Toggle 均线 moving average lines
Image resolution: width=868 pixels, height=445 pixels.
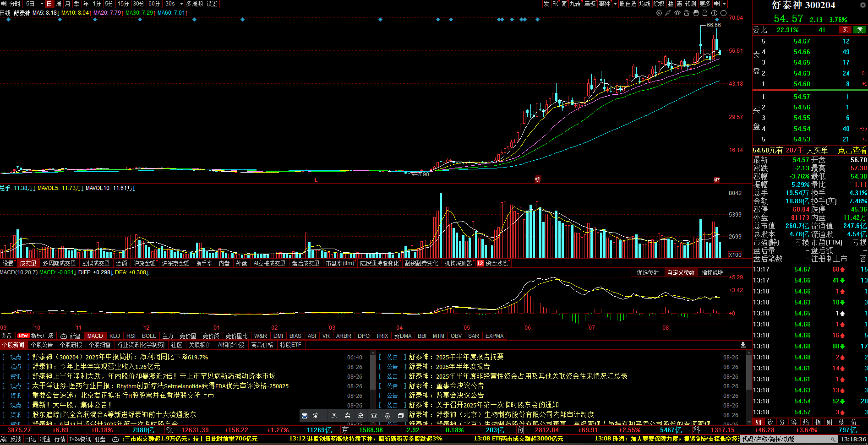coord(645,4)
